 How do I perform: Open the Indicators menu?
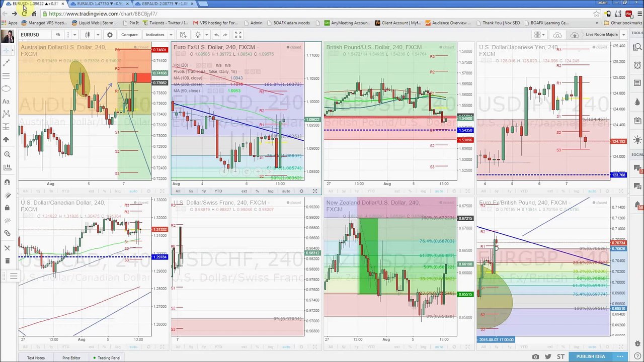pos(155,35)
